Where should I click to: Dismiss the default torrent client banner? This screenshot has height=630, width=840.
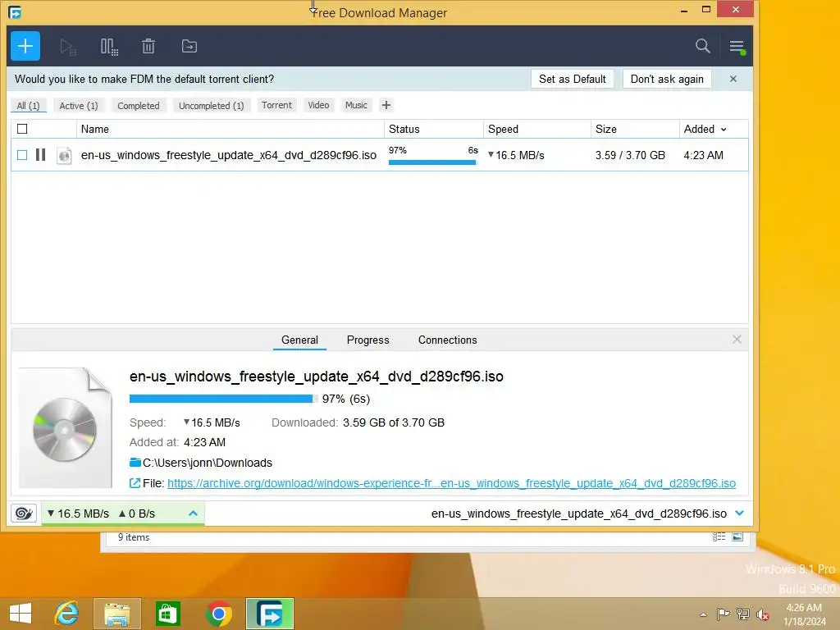(733, 79)
